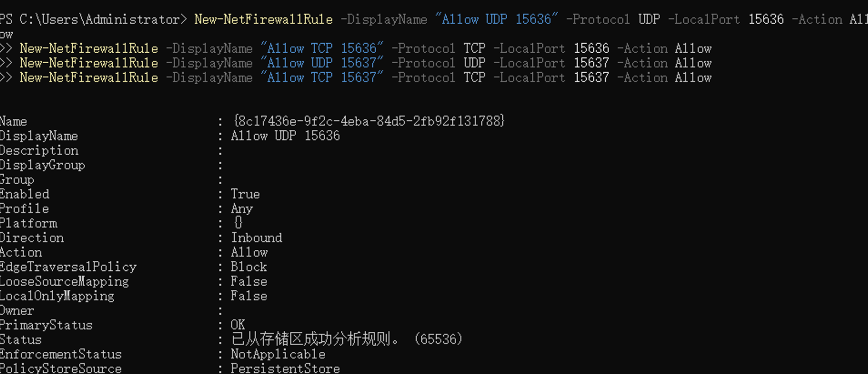Click the OK value next to PrimaryStatus
Screen dimensions: 868x374
pyautogui.click(x=238, y=325)
